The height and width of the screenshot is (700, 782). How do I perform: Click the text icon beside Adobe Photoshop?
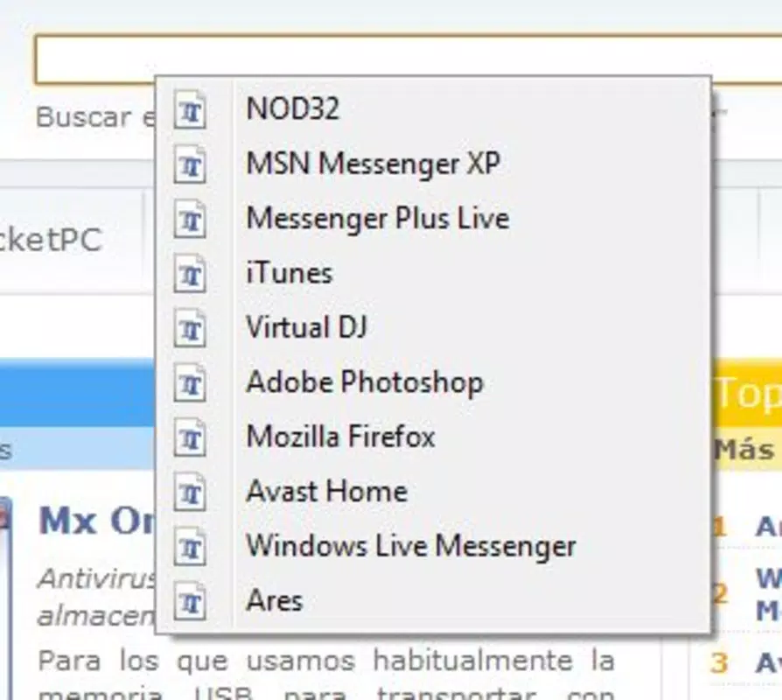(190, 382)
